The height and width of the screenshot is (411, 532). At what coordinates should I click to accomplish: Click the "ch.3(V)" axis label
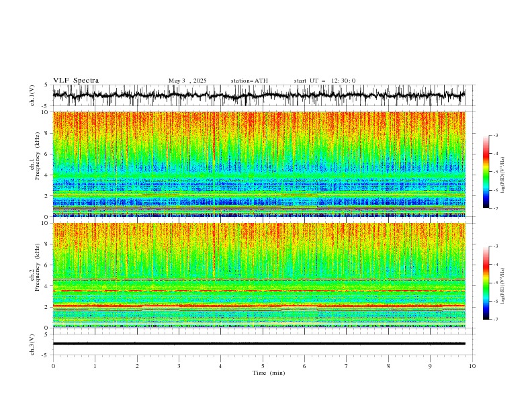pos(32,345)
